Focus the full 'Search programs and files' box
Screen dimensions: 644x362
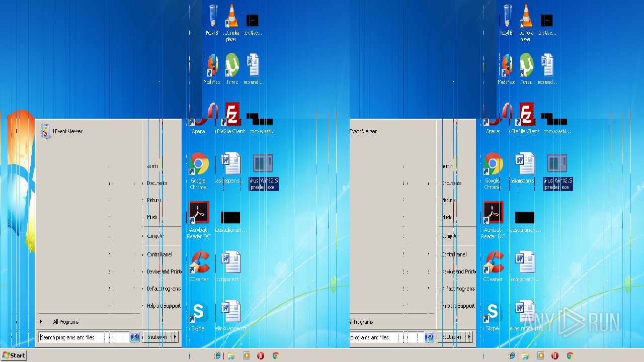(x=84, y=337)
